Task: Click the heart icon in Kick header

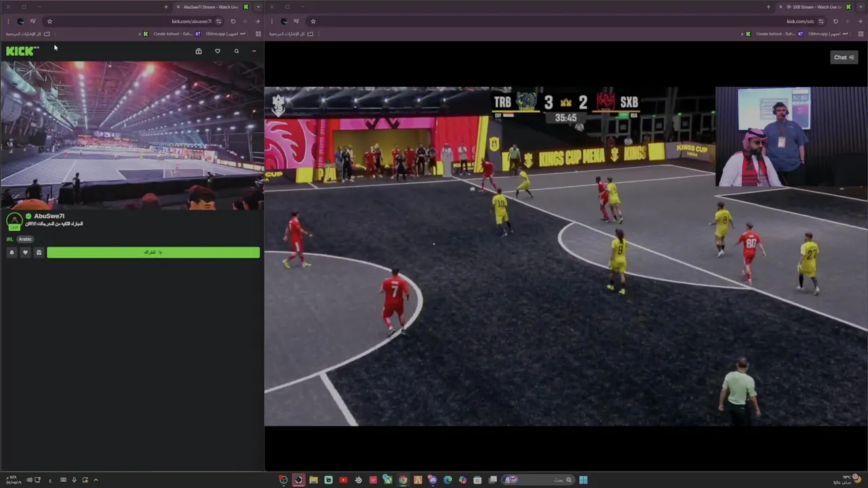Action: pos(218,51)
